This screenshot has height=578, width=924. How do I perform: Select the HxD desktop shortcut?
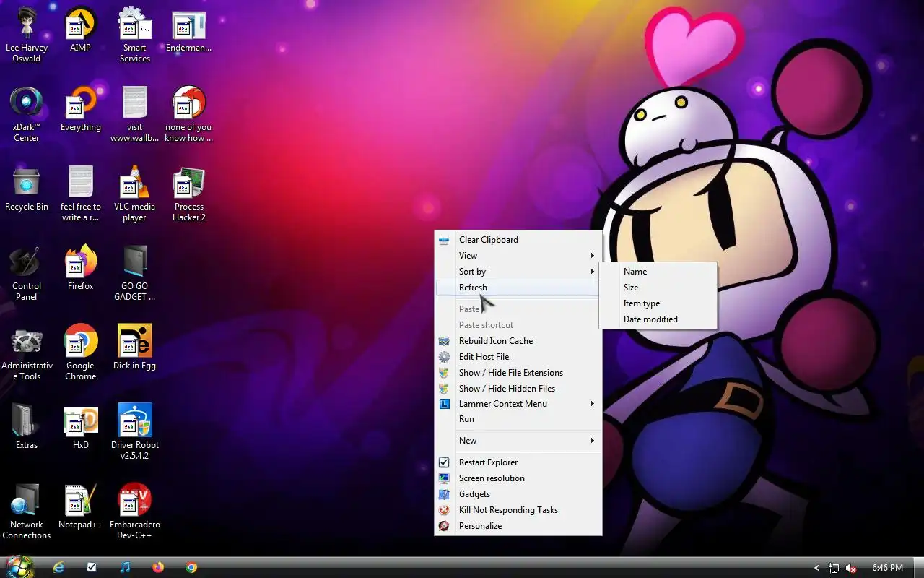(80, 428)
